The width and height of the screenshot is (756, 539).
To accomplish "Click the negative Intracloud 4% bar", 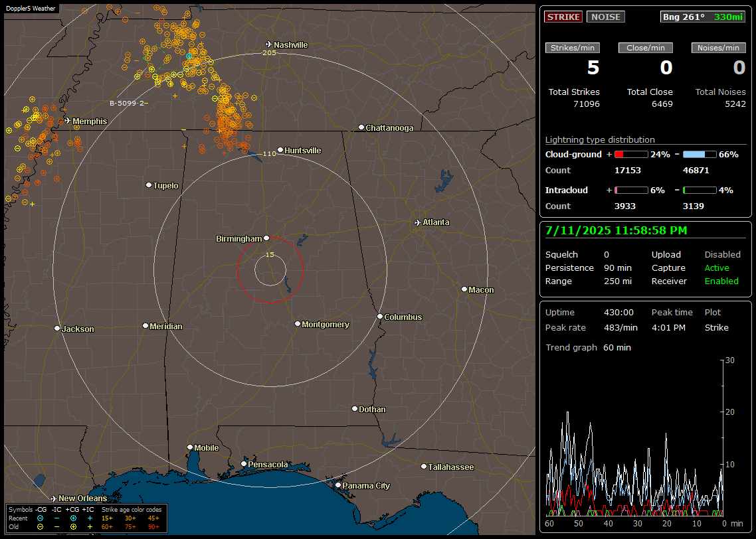I will [x=700, y=191].
